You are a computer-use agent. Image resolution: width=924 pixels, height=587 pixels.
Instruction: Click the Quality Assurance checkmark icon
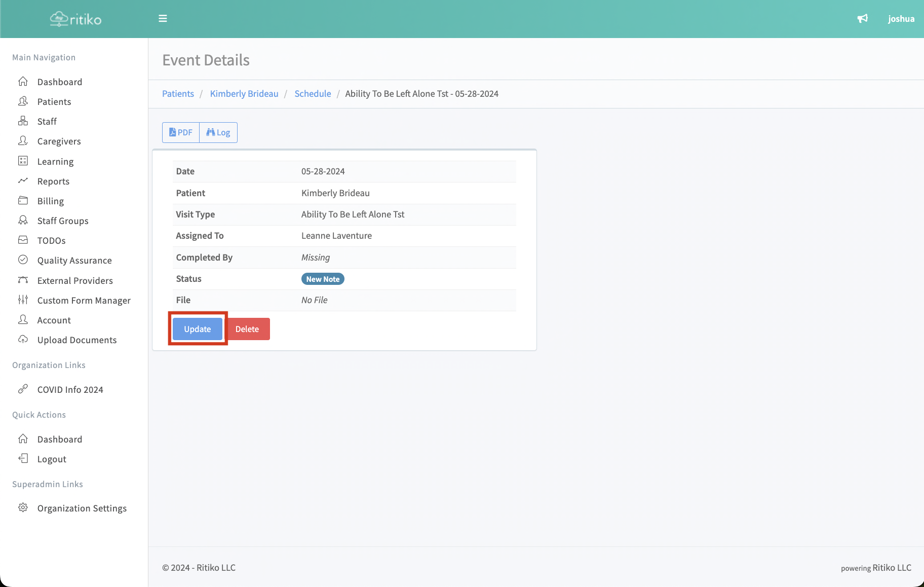pos(23,260)
